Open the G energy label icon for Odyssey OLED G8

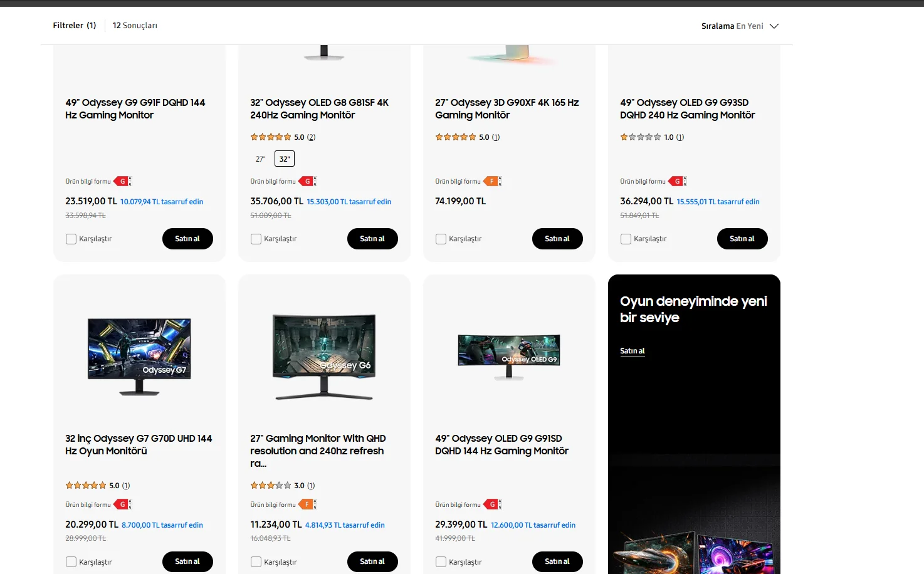point(308,182)
